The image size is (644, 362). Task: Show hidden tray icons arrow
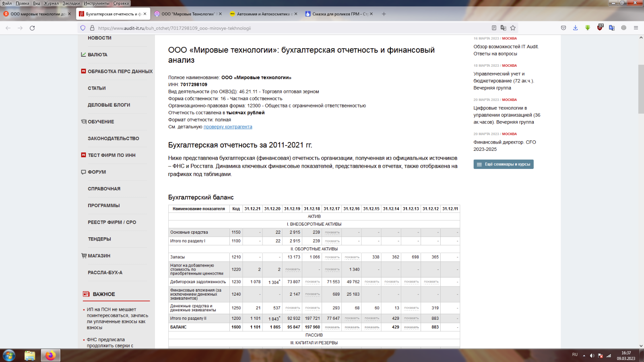click(584, 356)
